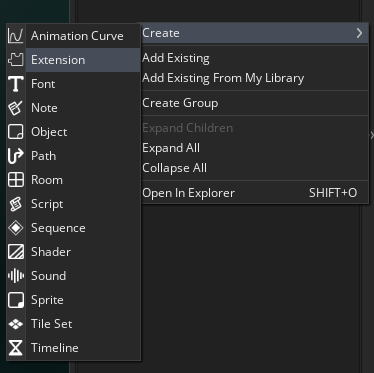374x373 pixels.
Task: Select the Sequence diamond icon
Action: point(16,228)
